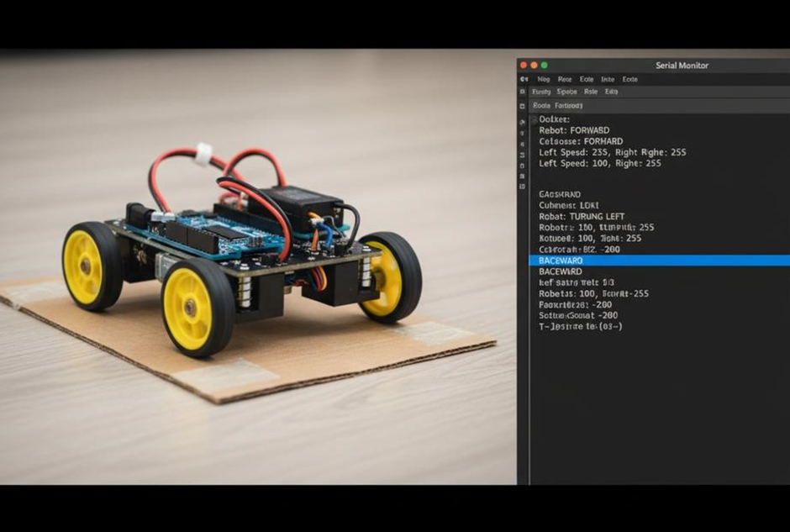Click the gutter icon beside Rebot: FORWASD
Image resolution: width=790 pixels, height=532 pixels.
523,131
